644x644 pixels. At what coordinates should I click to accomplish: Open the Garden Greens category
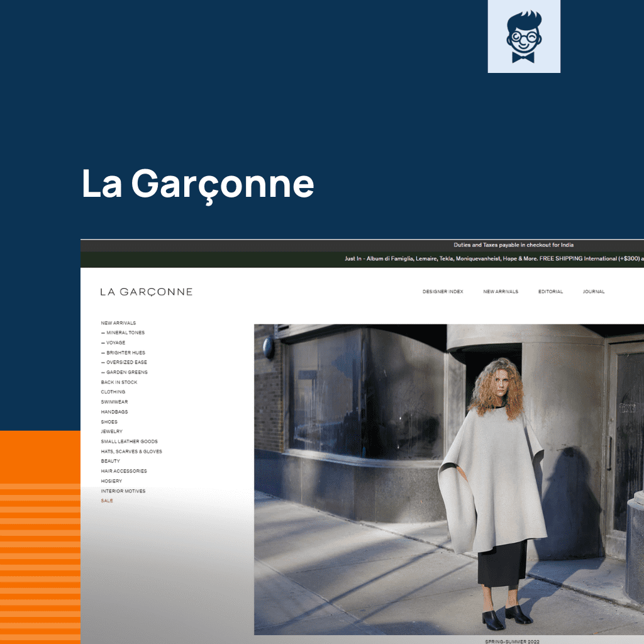pyautogui.click(x=125, y=372)
